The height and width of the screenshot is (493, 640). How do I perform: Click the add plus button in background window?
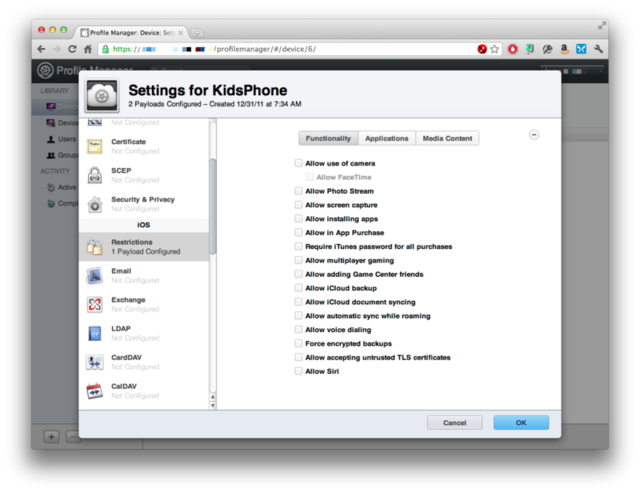[x=51, y=437]
